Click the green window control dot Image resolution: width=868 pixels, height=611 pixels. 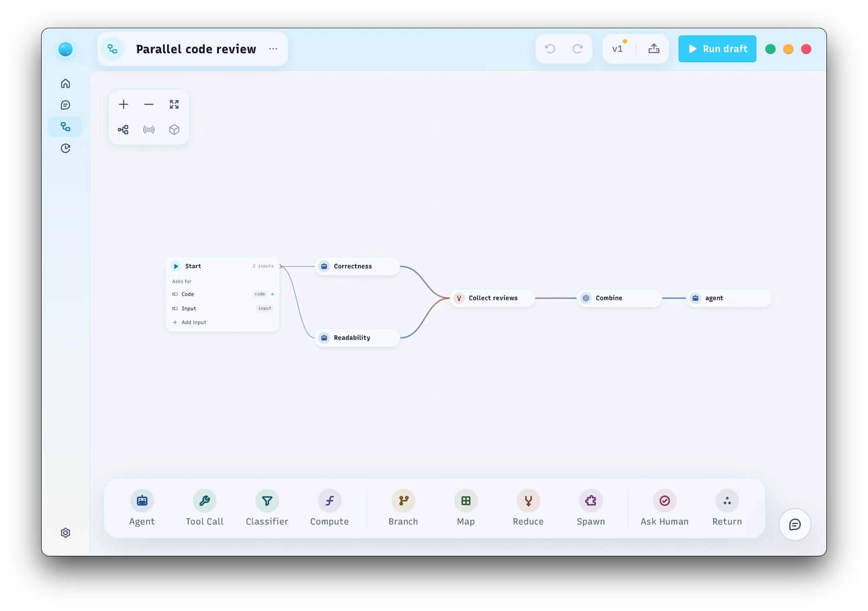coord(770,49)
